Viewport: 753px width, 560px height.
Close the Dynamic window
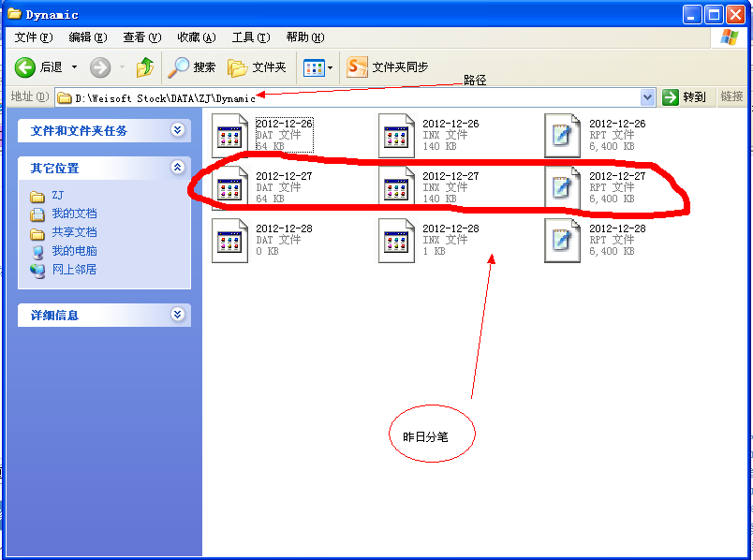(736, 15)
